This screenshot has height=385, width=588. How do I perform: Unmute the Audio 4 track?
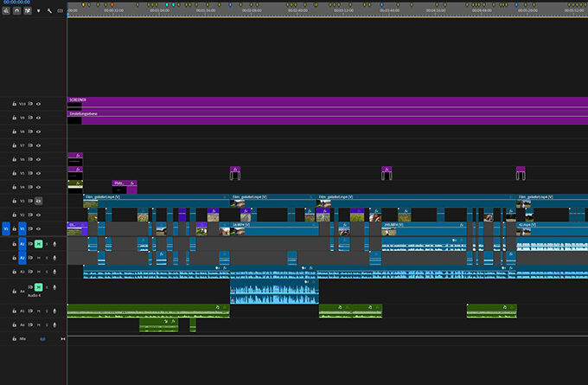[38, 286]
